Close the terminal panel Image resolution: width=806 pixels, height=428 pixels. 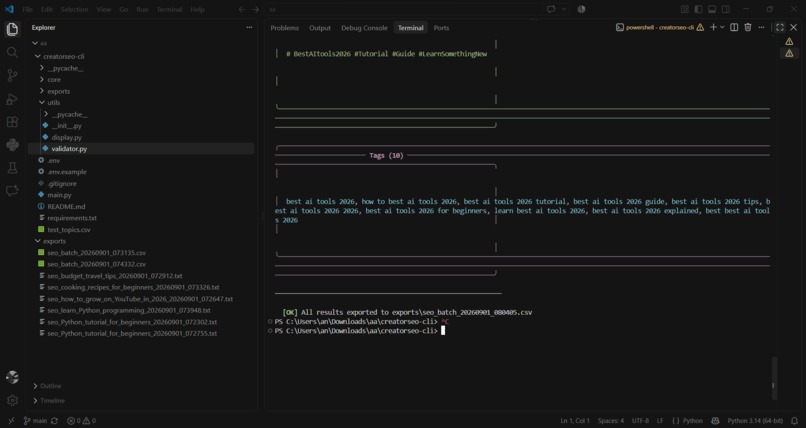tap(793, 27)
